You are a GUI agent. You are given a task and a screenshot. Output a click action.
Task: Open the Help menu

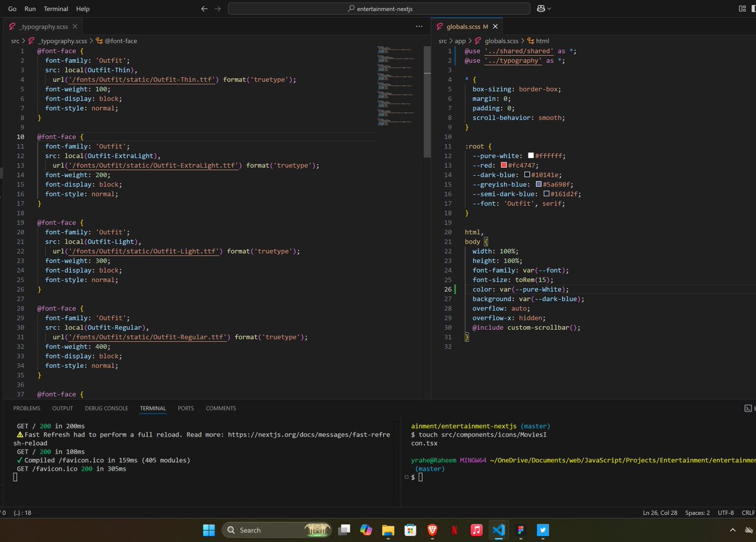click(x=83, y=9)
